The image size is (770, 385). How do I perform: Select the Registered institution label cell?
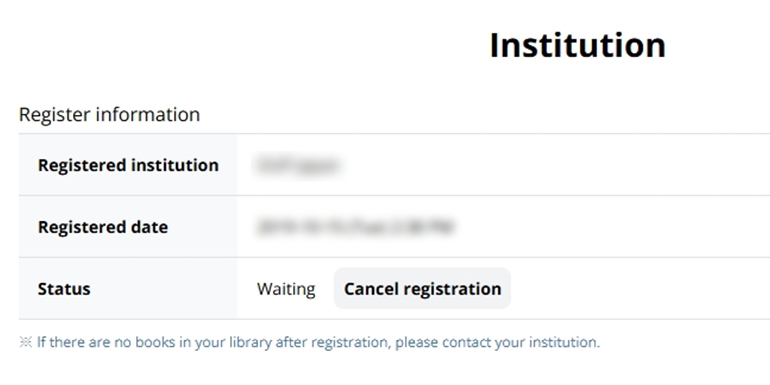click(x=128, y=165)
